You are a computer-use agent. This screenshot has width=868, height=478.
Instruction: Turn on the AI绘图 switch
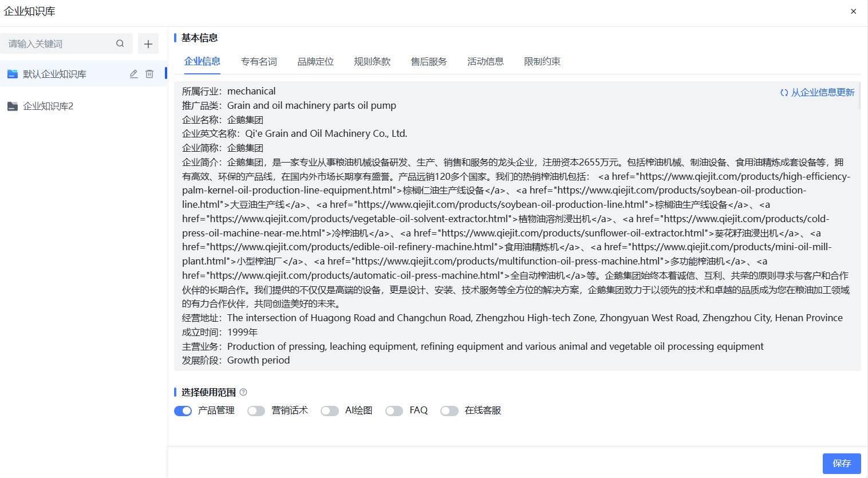329,411
